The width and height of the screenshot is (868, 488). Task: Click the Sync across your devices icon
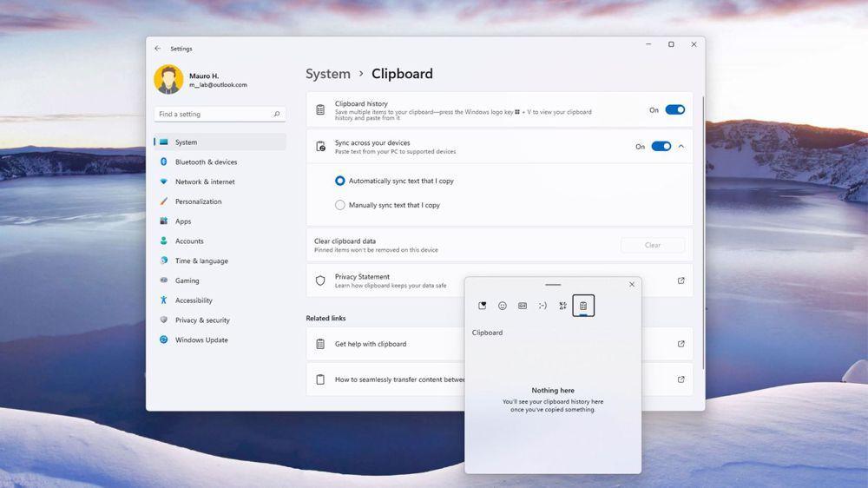(x=320, y=146)
